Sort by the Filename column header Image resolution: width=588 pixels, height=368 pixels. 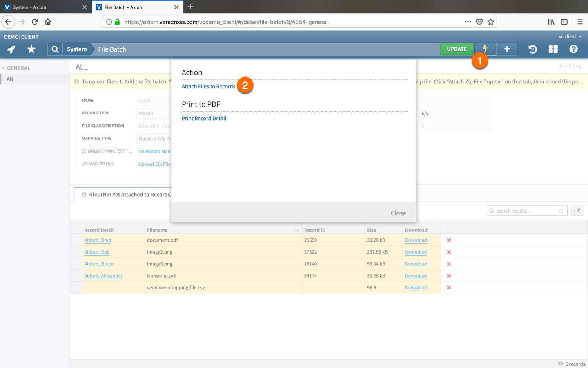pyautogui.click(x=223, y=230)
